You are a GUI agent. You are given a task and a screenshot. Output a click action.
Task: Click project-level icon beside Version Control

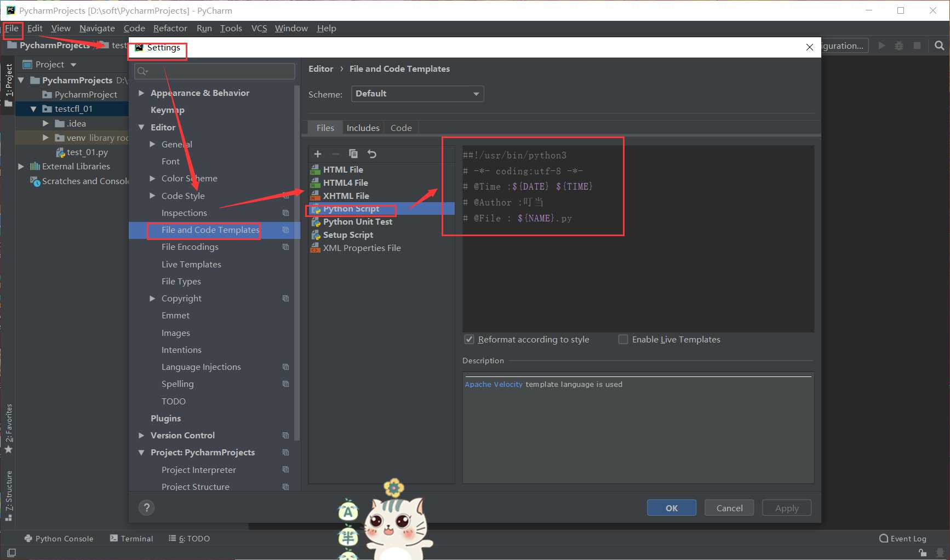click(x=285, y=435)
